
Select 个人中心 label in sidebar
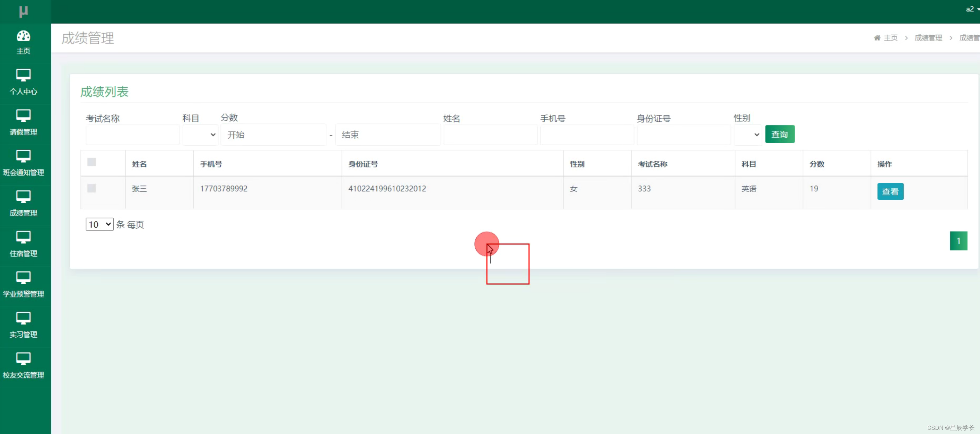23,92
